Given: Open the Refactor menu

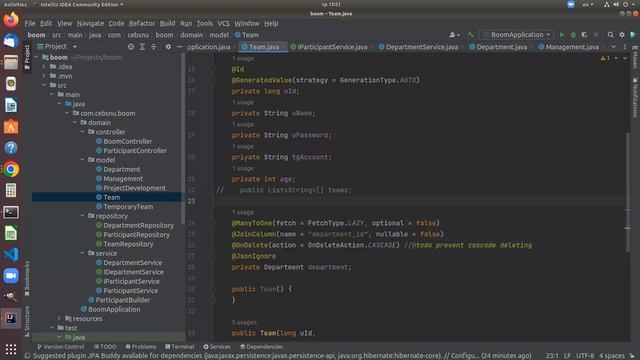Looking at the screenshot, I should pyautogui.click(x=142, y=24).
